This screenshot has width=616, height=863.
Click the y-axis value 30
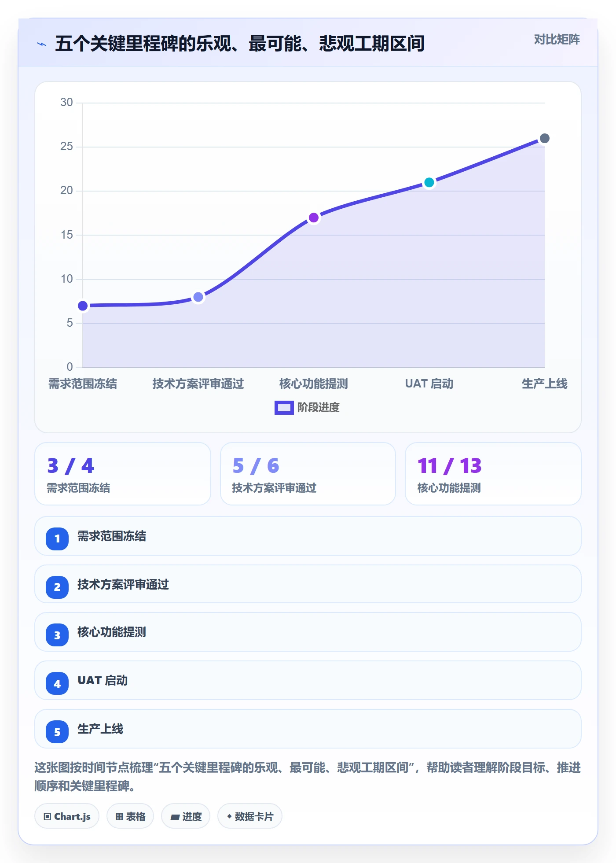(66, 102)
